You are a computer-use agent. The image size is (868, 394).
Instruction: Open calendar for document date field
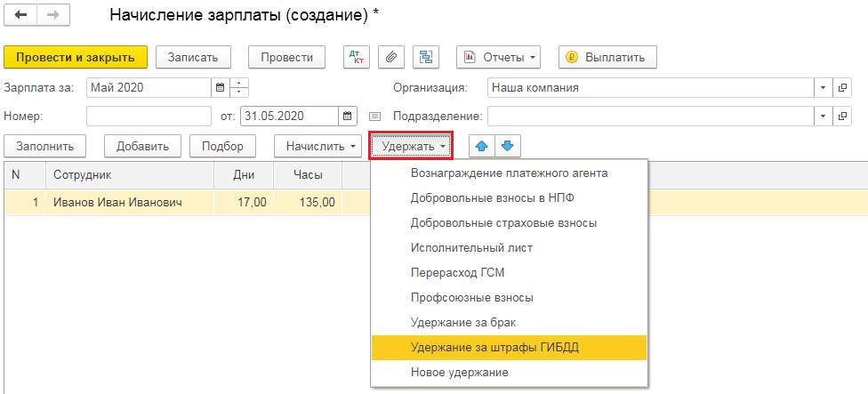349,116
